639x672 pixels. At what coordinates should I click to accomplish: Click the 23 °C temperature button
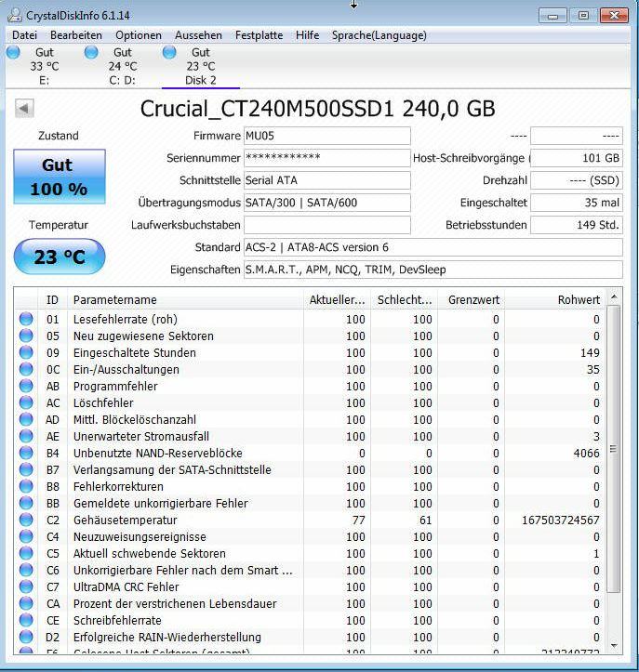click(x=60, y=257)
